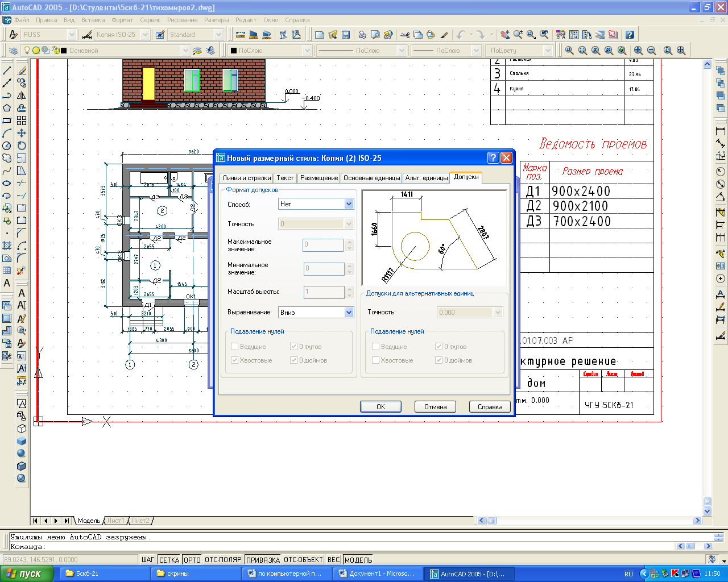Screen dimensions: 728x582
Task: Click the Match Properties brush icon
Action: pyautogui.click(x=444, y=35)
